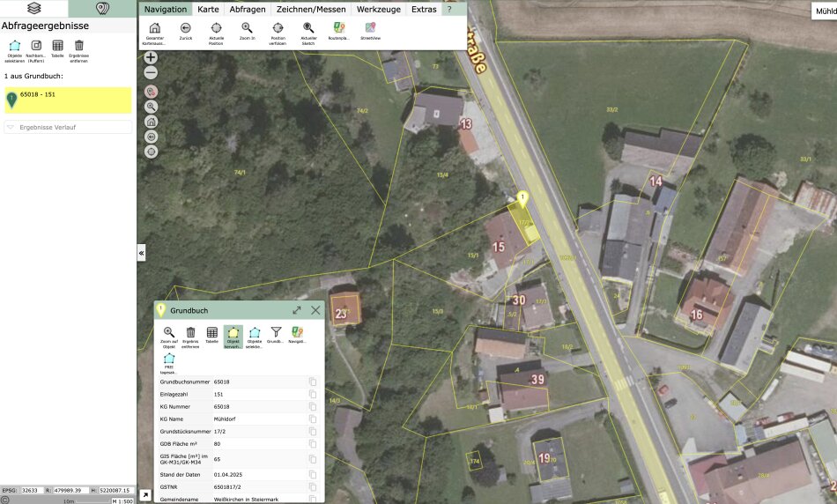The width and height of the screenshot is (837, 504).
Task: Copy the Grundstücksnummer value
Action: click(x=312, y=432)
